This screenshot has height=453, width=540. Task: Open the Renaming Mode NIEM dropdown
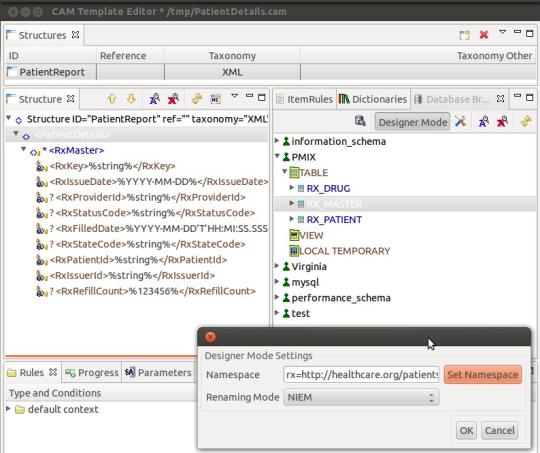(x=361, y=397)
